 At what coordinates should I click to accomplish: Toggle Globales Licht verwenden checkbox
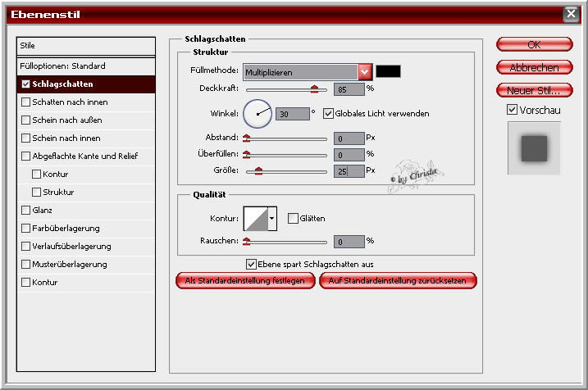328,114
